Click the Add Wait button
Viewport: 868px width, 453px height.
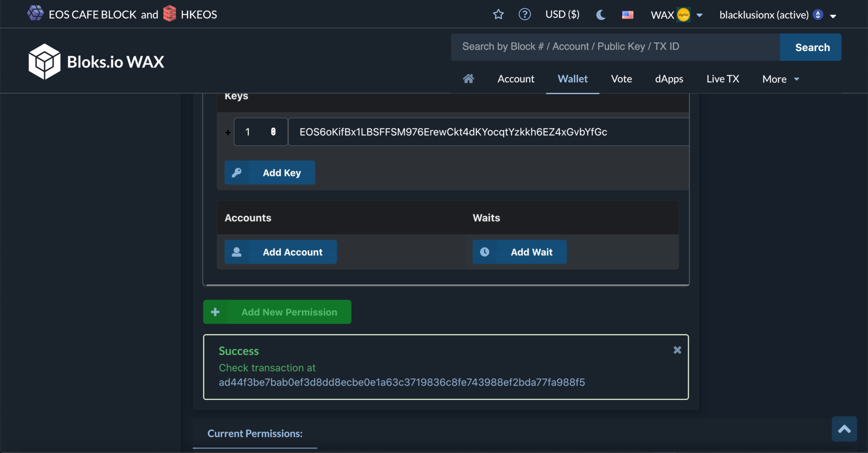point(520,252)
